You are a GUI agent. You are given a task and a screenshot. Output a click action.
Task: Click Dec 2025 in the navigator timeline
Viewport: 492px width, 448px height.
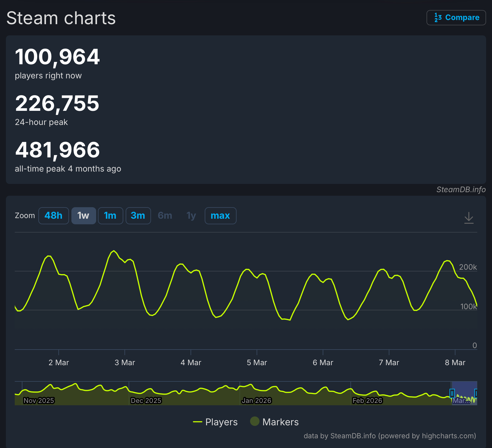click(146, 401)
